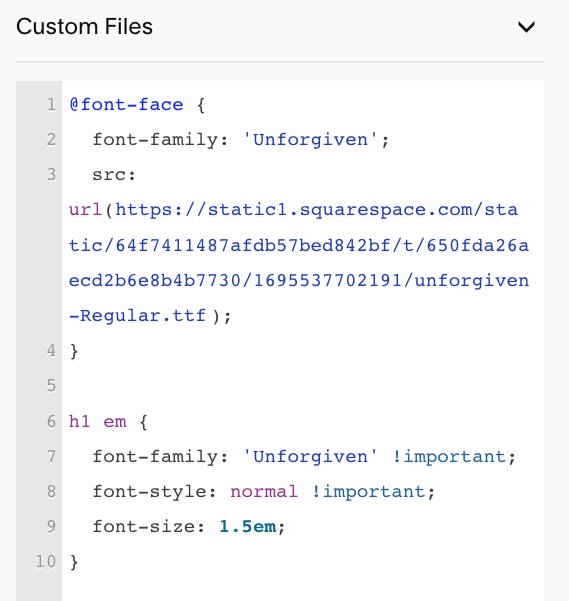Image resolution: width=569 pixels, height=601 pixels.
Task: Click the closing brace on line 10
Action: pyautogui.click(x=74, y=562)
